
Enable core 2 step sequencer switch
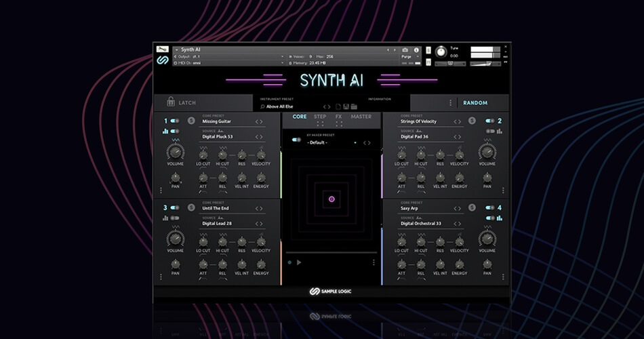pyautogui.click(x=490, y=132)
